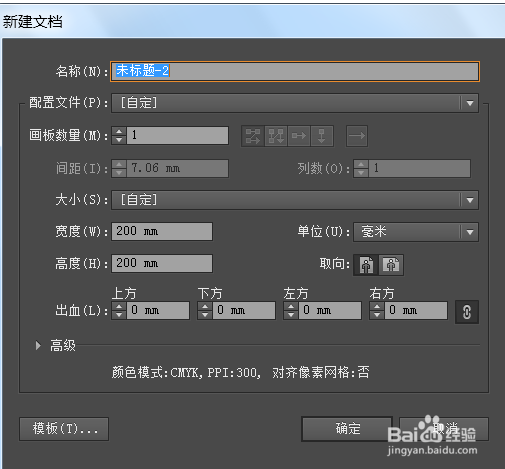Viewport: 505px width, 469px height.
Task: Open the 大小 size dropdown
Action: click(295, 200)
